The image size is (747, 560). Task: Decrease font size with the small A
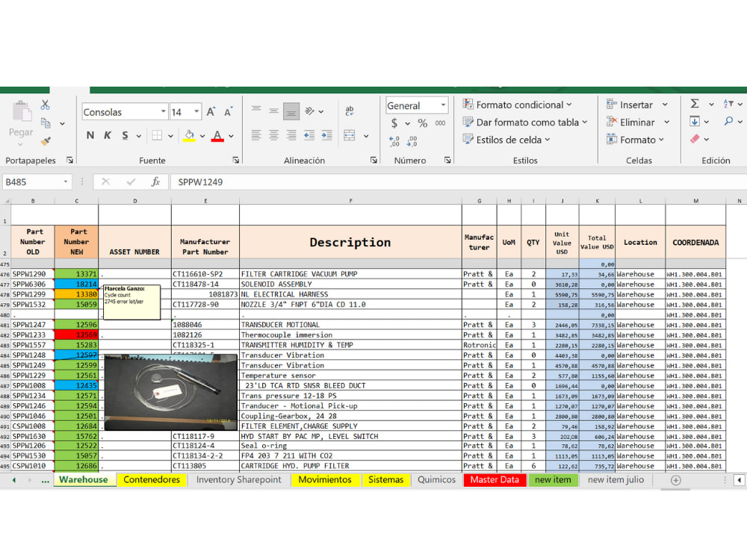pyautogui.click(x=228, y=112)
